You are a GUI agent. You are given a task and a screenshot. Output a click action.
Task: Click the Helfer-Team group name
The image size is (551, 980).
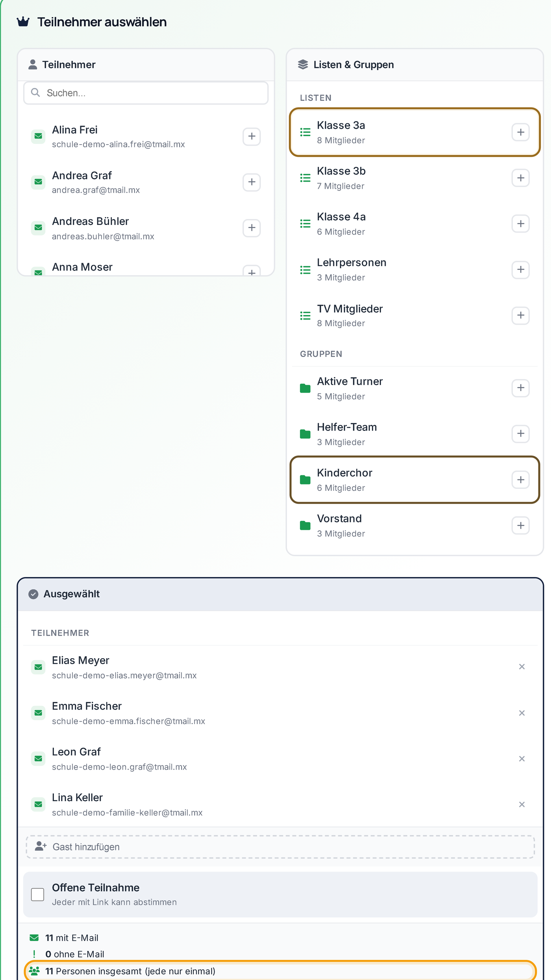(x=347, y=427)
